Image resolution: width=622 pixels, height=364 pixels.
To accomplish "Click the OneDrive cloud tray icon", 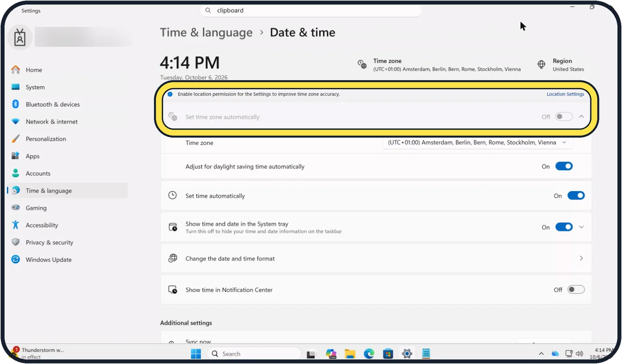I will coord(555,354).
